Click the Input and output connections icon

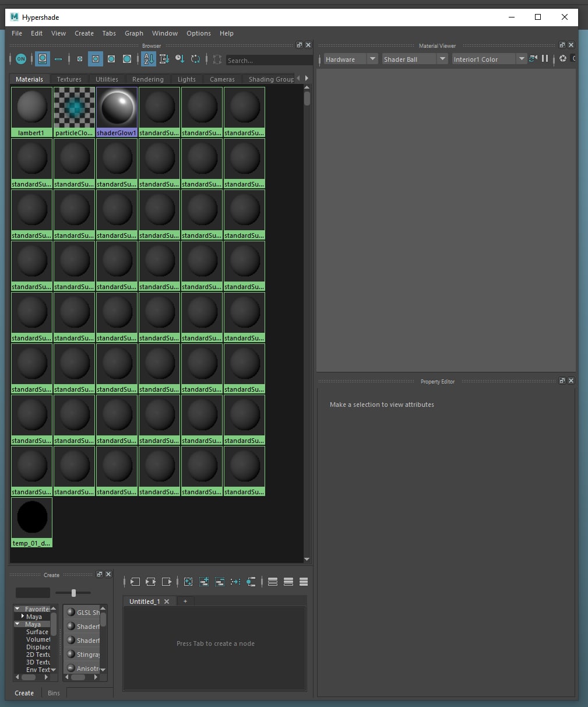pyautogui.click(x=151, y=582)
